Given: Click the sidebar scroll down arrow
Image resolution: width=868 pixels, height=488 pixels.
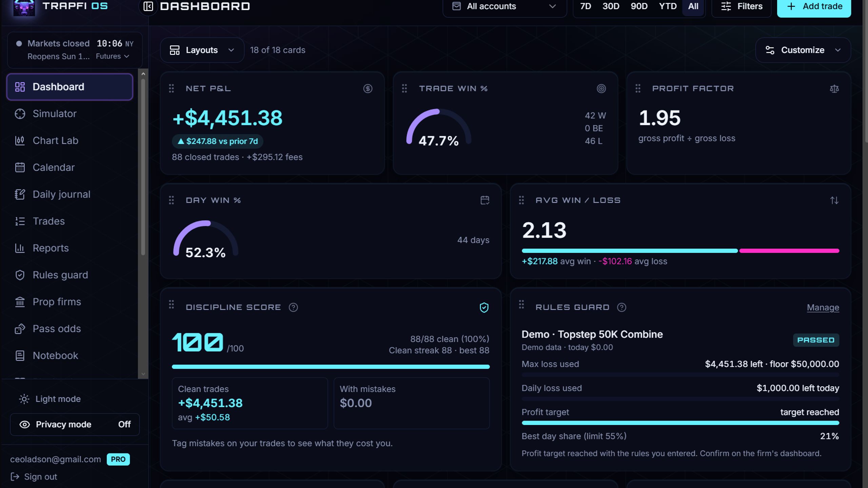Looking at the screenshot, I should click(x=143, y=374).
